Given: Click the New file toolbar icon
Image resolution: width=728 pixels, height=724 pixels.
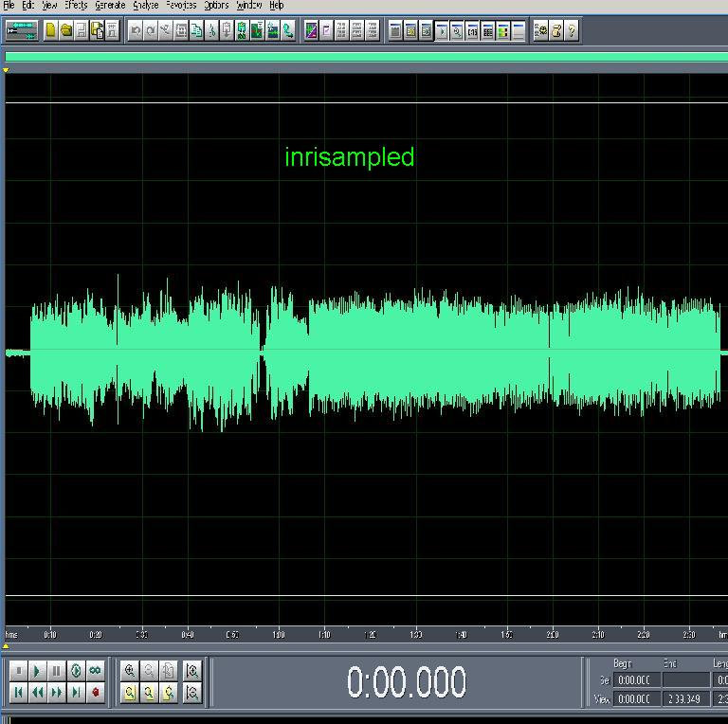Looking at the screenshot, I should (x=51, y=30).
